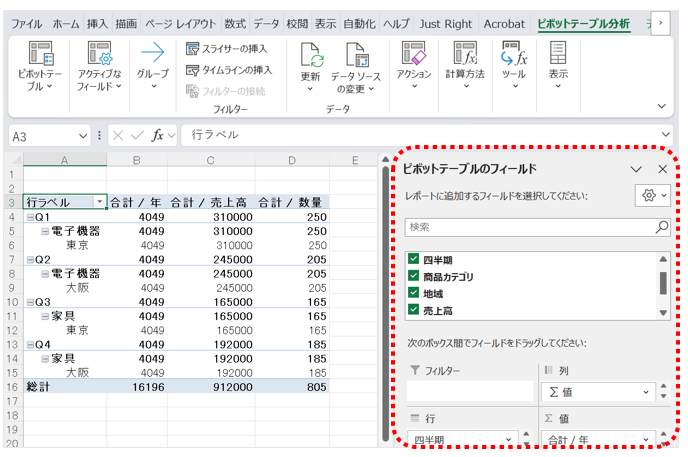
Task: Click the formula bar confirm checkmark icon
Action: 137,136
